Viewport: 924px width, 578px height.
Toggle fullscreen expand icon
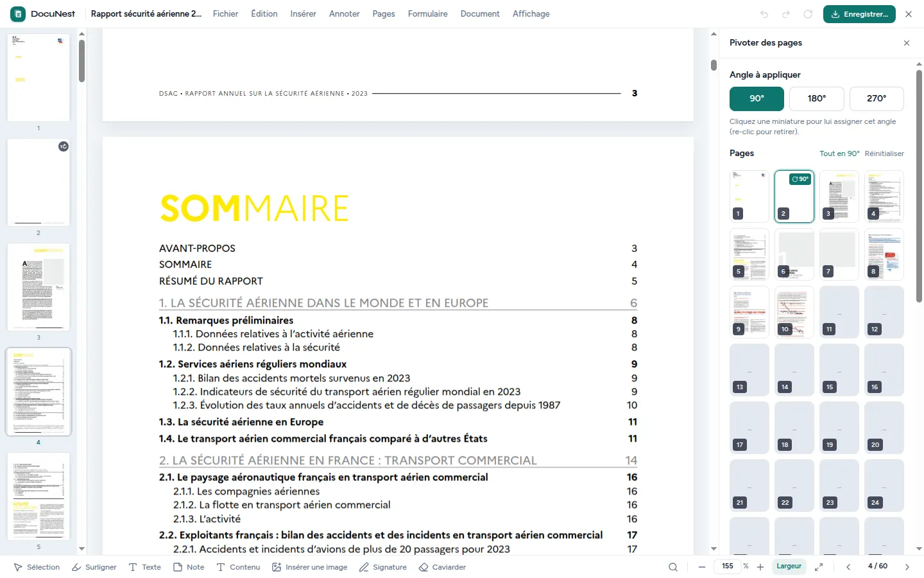pyautogui.click(x=819, y=567)
